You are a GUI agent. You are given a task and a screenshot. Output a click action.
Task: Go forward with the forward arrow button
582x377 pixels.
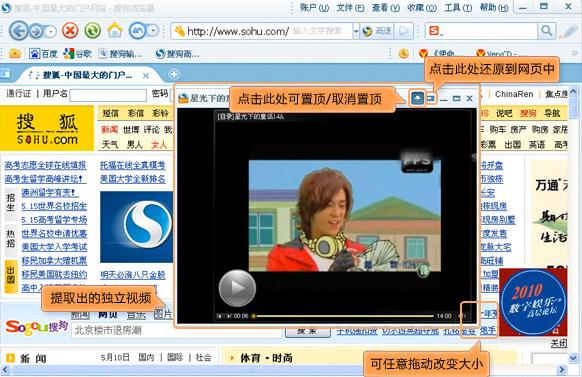[x=36, y=31]
